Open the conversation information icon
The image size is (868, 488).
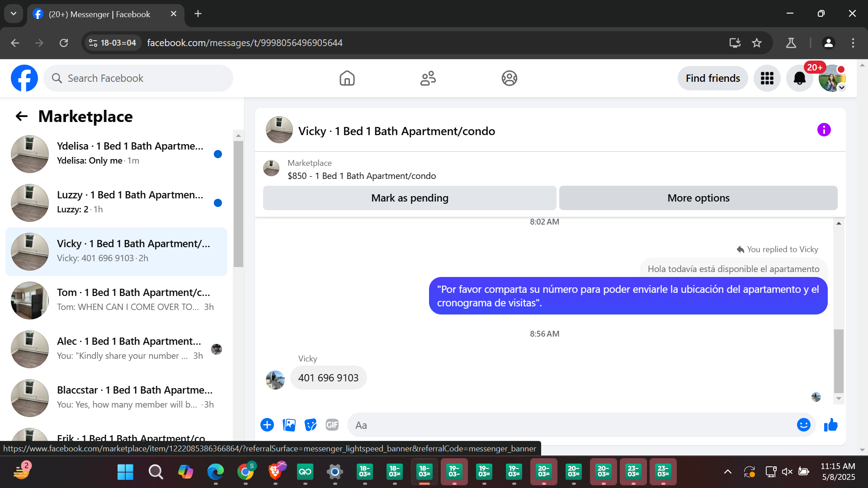pyautogui.click(x=824, y=130)
